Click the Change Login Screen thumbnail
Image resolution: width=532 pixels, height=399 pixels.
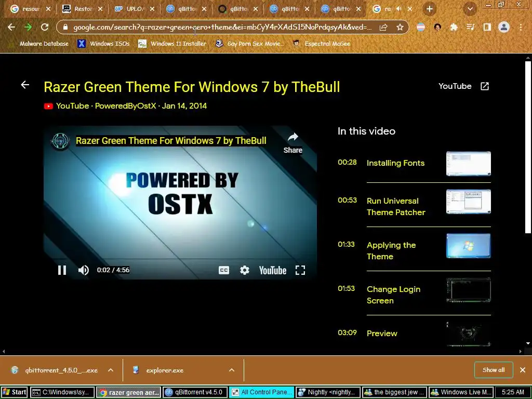click(x=469, y=290)
